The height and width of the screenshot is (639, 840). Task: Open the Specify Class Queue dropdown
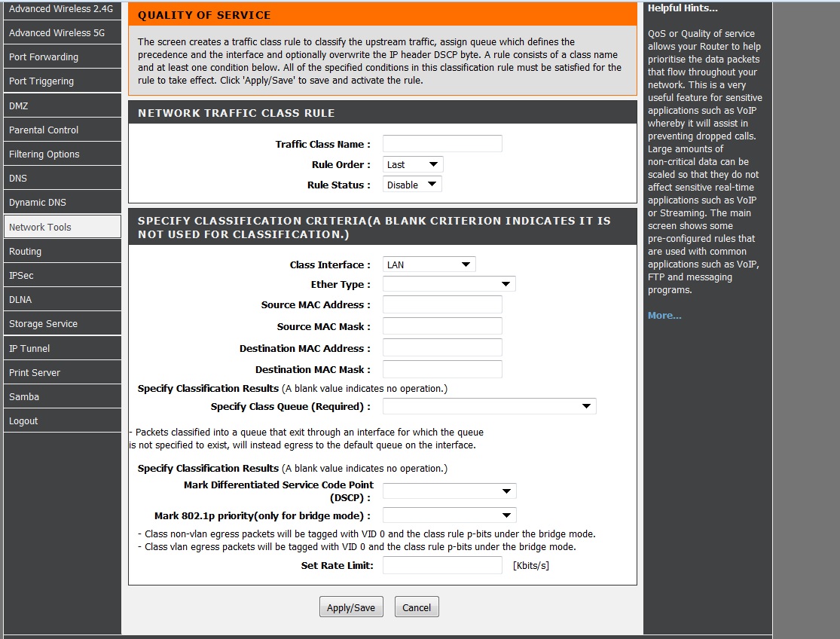pyautogui.click(x=489, y=407)
